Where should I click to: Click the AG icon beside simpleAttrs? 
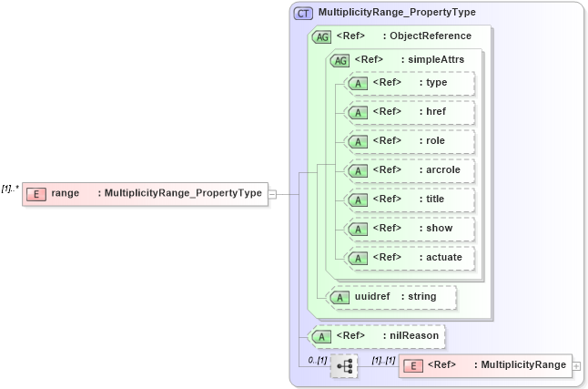[x=340, y=60]
